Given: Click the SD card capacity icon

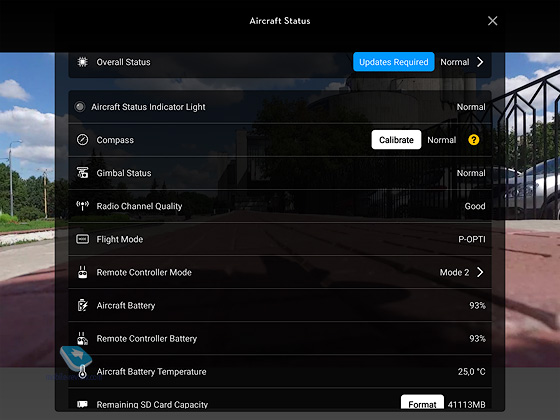Looking at the screenshot, I should (x=82, y=404).
